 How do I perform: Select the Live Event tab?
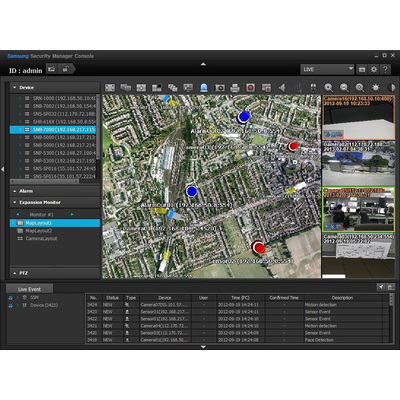[29, 289]
